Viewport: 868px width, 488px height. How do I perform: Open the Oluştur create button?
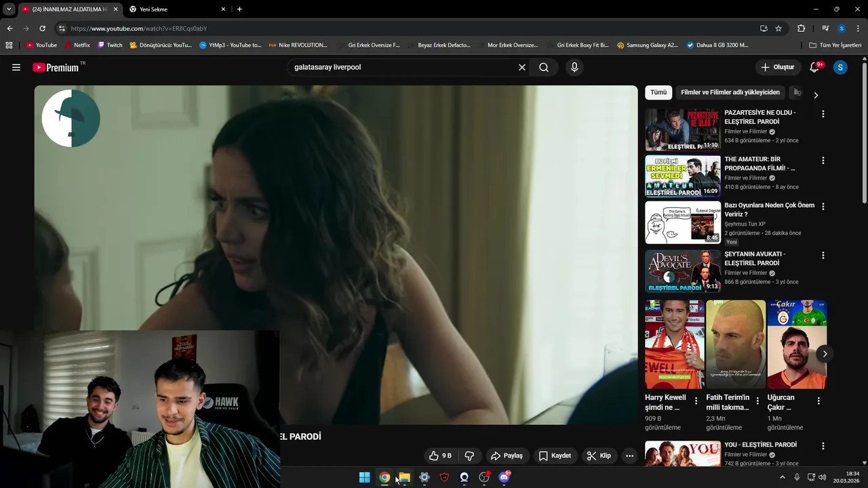click(x=777, y=67)
